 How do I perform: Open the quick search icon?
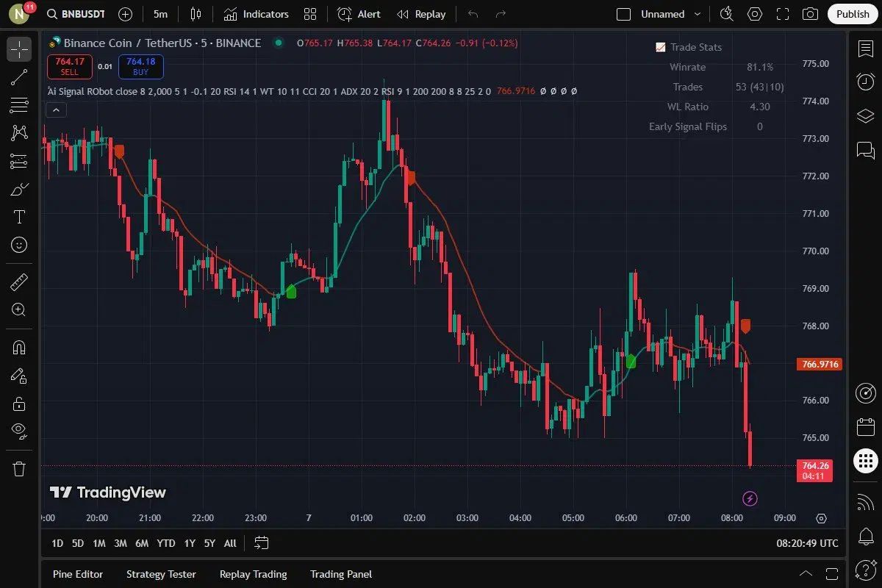point(727,14)
